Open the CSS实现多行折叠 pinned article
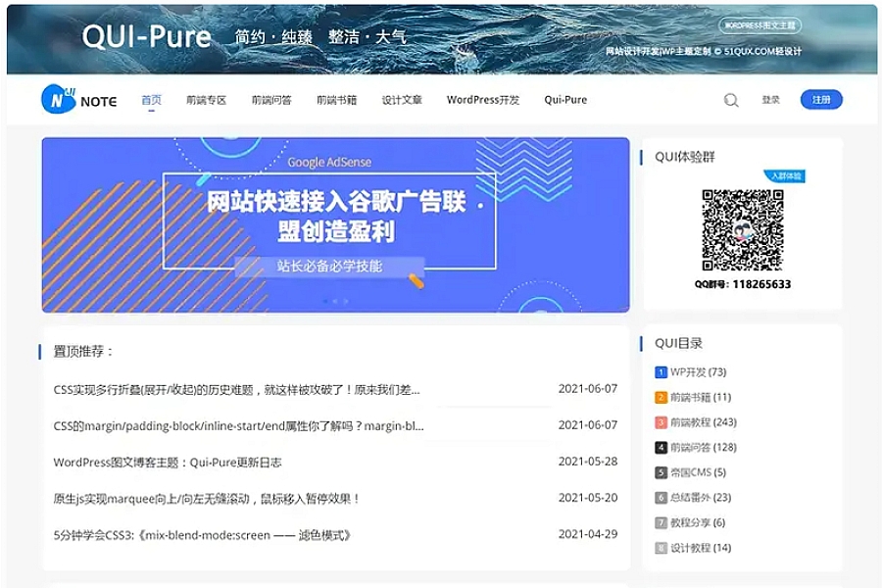 (237, 390)
